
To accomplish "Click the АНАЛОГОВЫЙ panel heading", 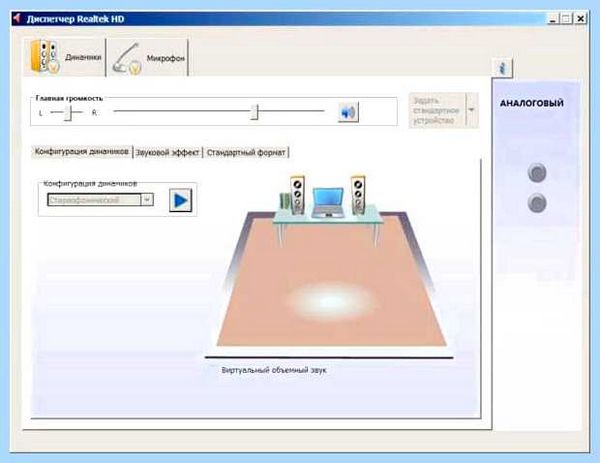I will pos(532,103).
